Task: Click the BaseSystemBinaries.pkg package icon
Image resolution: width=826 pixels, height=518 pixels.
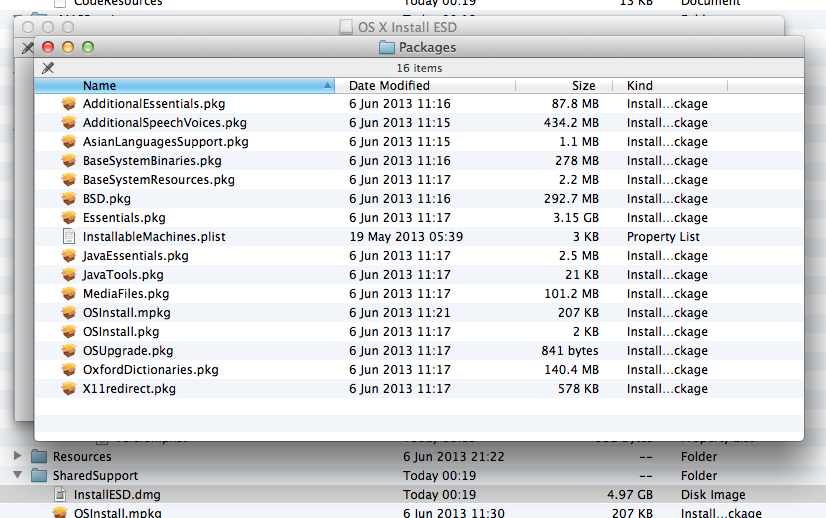Action: (68, 161)
